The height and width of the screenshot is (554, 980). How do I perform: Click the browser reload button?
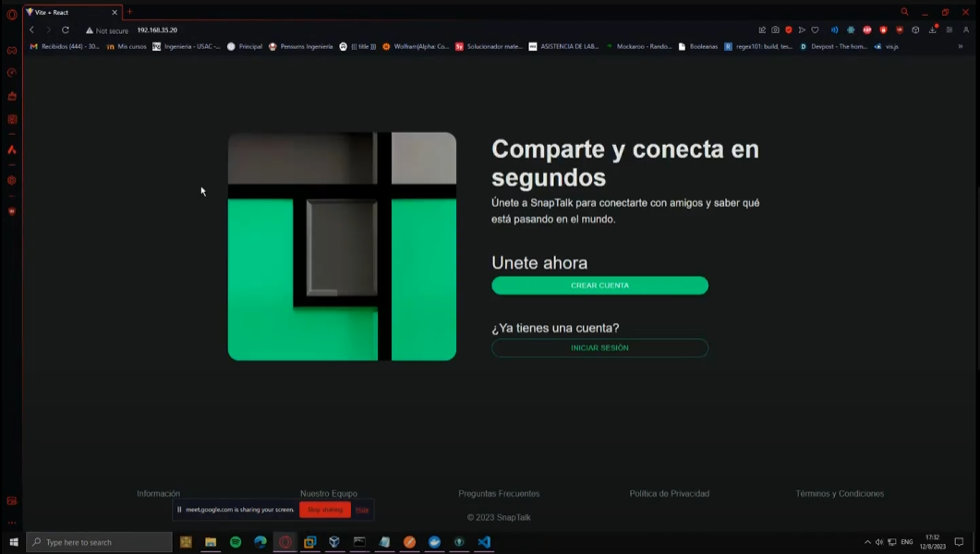point(66,30)
